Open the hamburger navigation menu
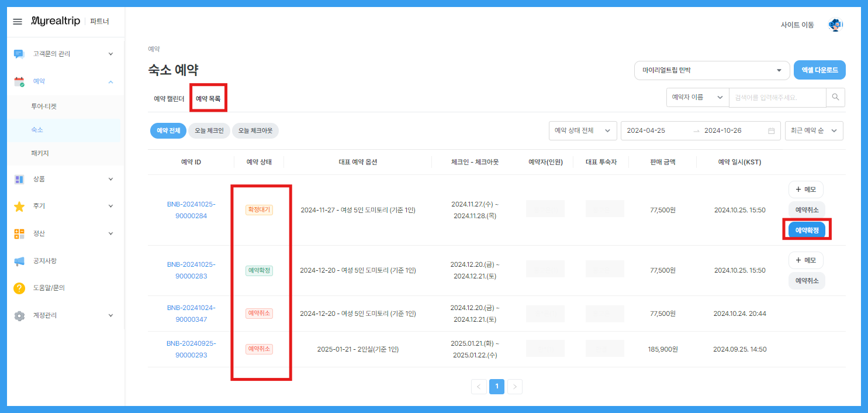The image size is (868, 413). 17,22
